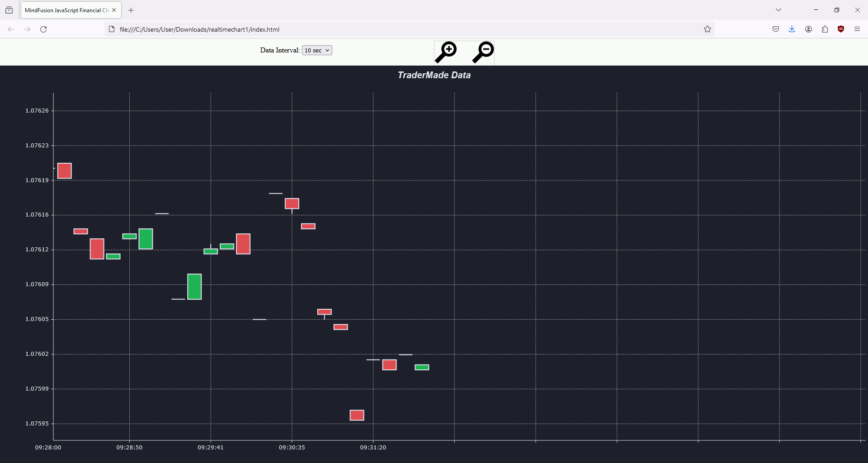Screen dimensions: 868x463
Task: Click the 1.07616 y-axis label
Action: pyautogui.click(x=37, y=215)
